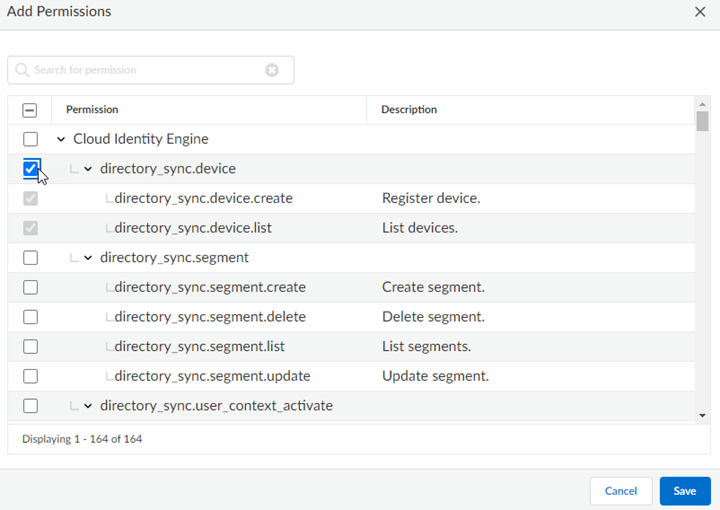The width and height of the screenshot is (720, 510).
Task: Collapse the directory_sync.segment group
Action: [88, 258]
